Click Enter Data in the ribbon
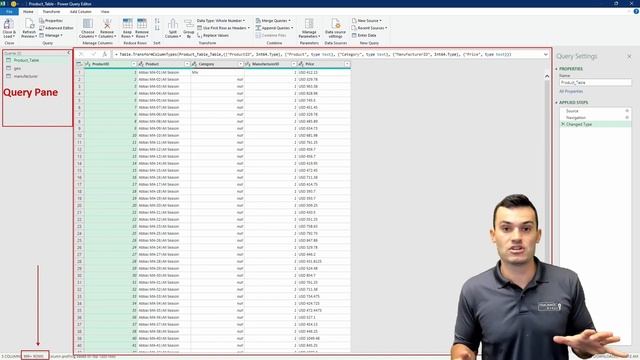The height and width of the screenshot is (360, 640). tap(364, 36)
